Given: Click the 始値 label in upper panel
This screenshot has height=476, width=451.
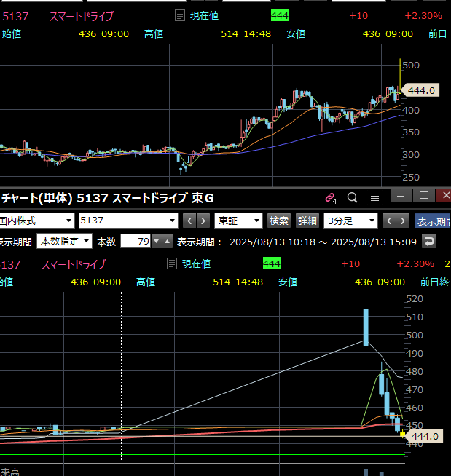Looking at the screenshot, I should coord(12,33).
